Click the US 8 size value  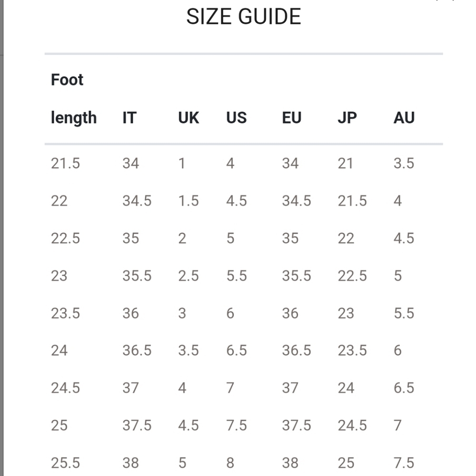coord(230,463)
